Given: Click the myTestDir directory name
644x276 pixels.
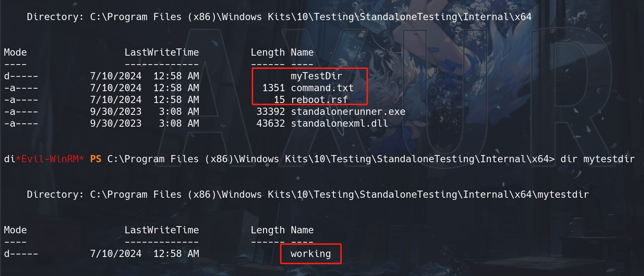Looking at the screenshot, I should point(316,76).
